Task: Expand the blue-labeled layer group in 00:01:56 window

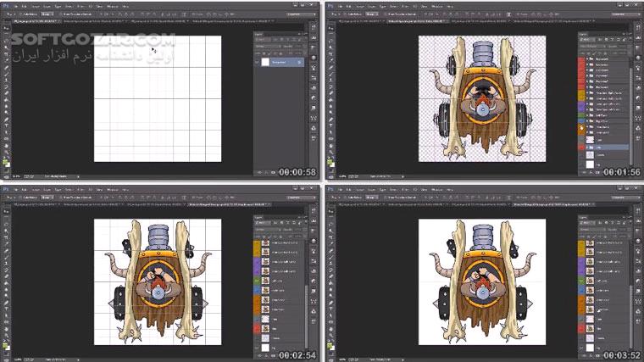Action: click(x=587, y=121)
